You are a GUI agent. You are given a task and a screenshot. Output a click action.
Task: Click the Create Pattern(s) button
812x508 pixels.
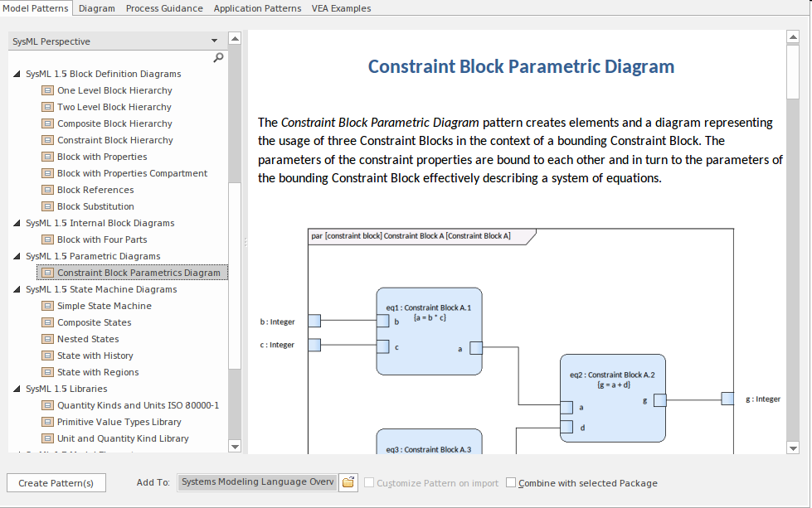(x=56, y=482)
